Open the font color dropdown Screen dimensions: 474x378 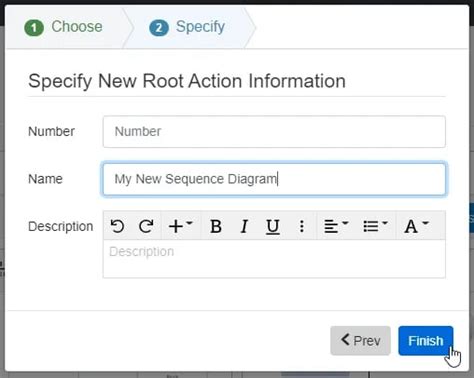tap(417, 226)
